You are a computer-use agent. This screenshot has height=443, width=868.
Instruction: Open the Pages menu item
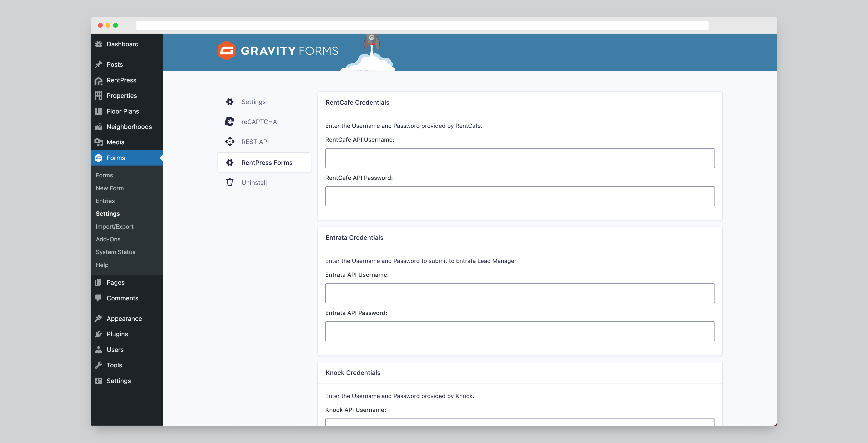(x=127, y=282)
